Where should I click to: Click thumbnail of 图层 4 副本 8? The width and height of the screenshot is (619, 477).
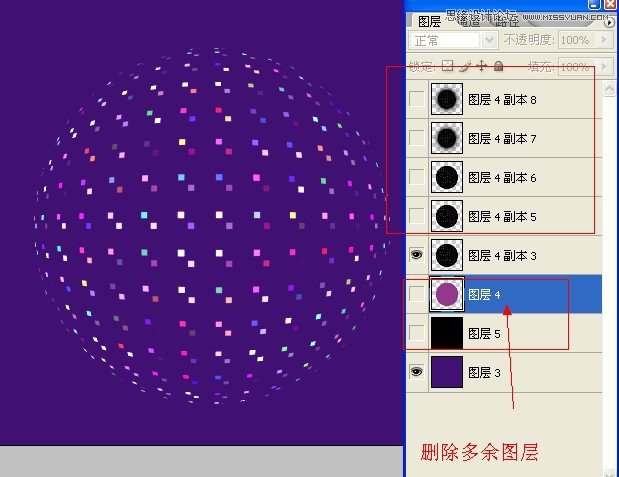coord(447,99)
